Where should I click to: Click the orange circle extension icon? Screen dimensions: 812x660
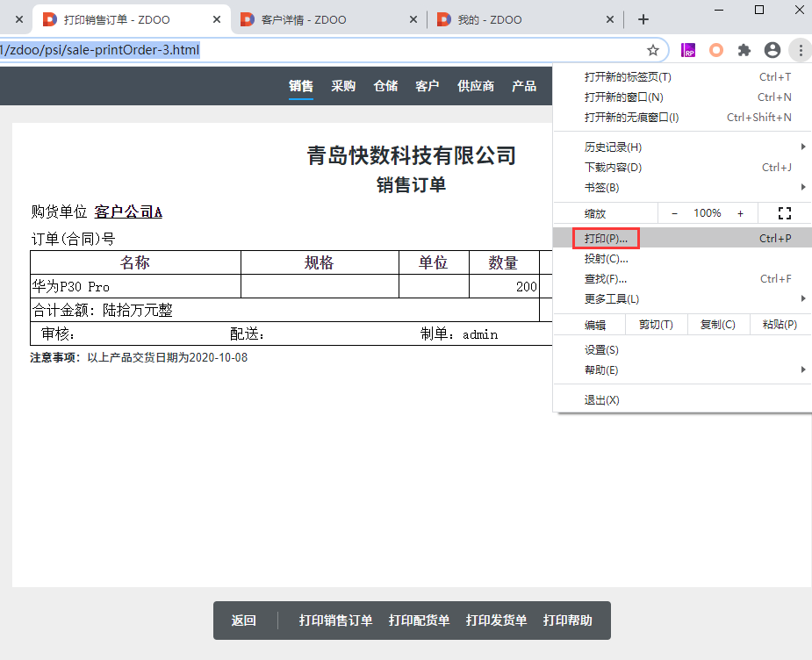(716, 50)
